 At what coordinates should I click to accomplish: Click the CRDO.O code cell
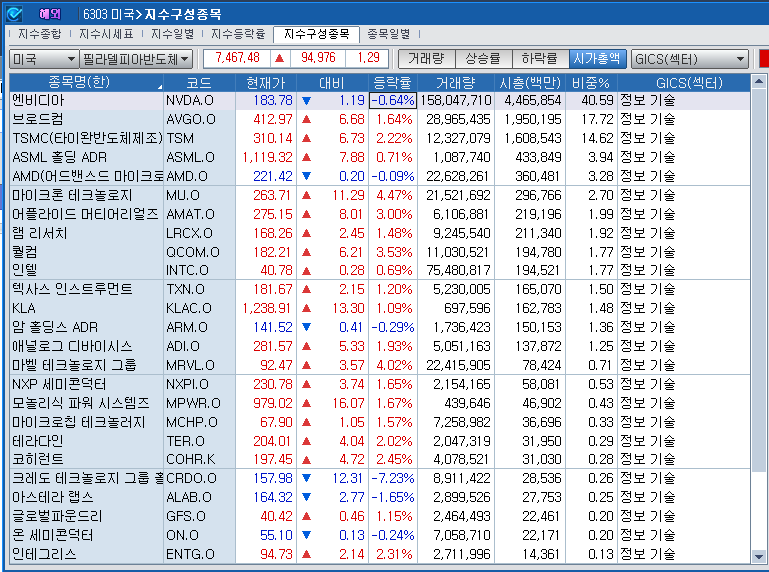click(x=199, y=478)
